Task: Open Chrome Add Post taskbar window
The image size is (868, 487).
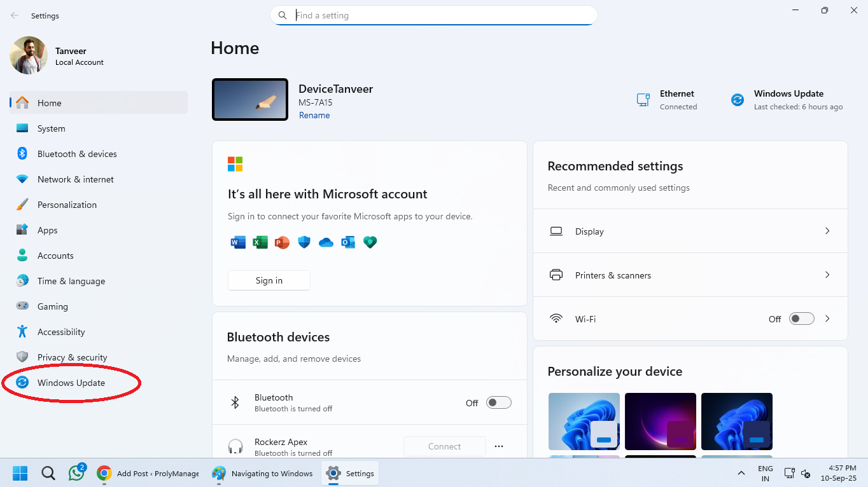Action: pyautogui.click(x=148, y=473)
